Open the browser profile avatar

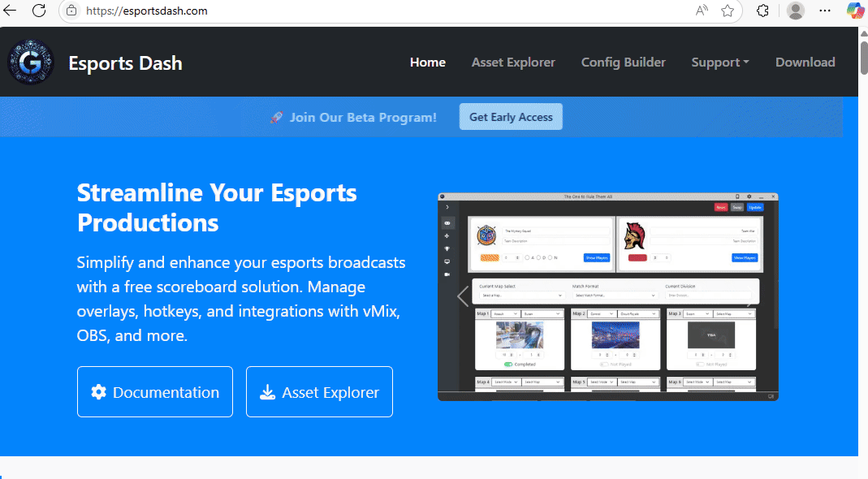pyautogui.click(x=796, y=11)
